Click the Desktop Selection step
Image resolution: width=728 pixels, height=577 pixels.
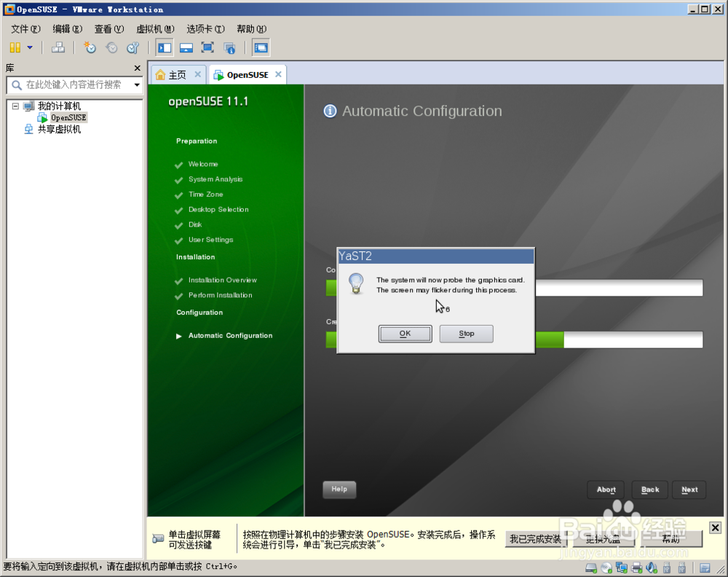[218, 210]
